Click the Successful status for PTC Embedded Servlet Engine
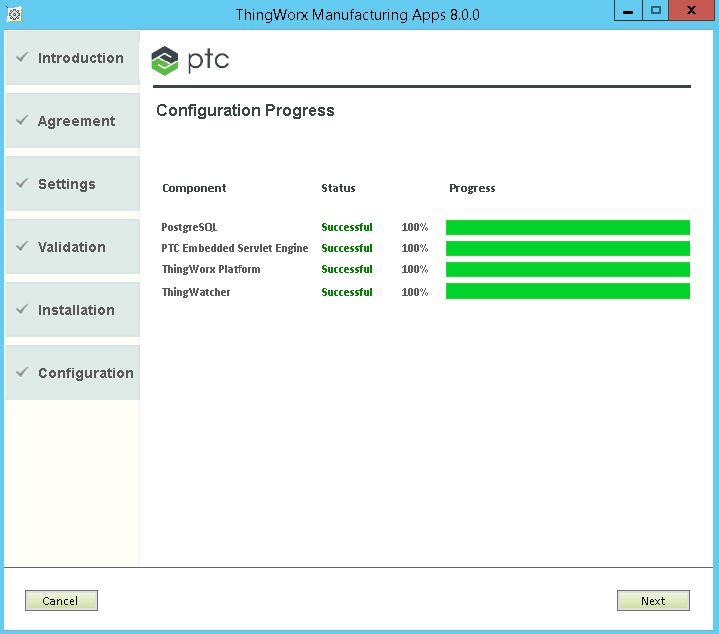 point(347,248)
